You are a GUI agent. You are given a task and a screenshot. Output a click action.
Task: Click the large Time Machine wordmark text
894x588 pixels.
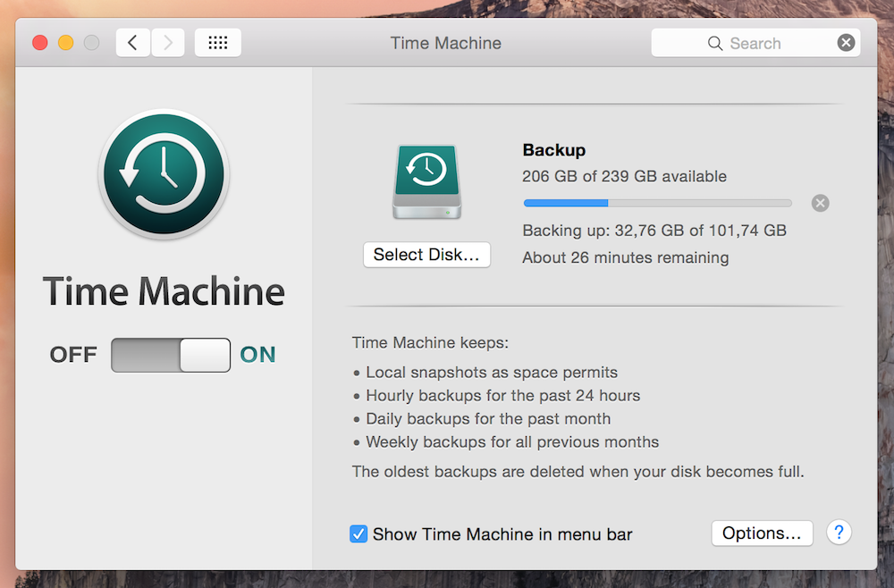point(164,291)
